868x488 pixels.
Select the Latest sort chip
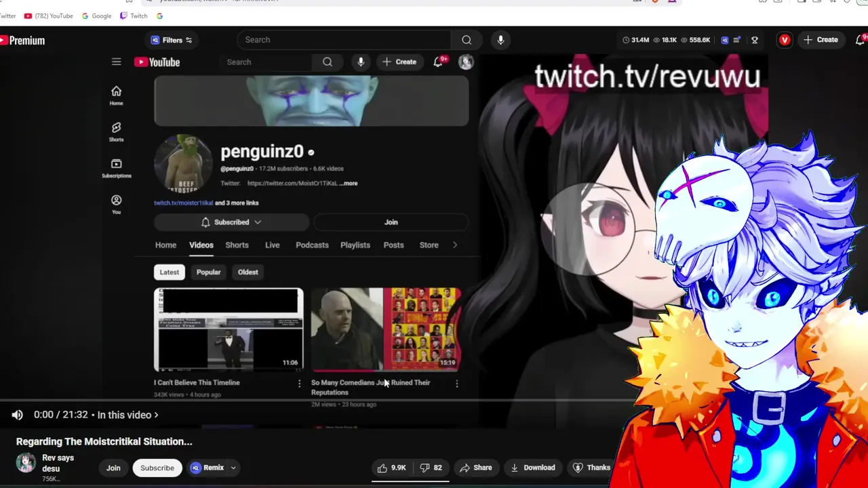(x=169, y=272)
